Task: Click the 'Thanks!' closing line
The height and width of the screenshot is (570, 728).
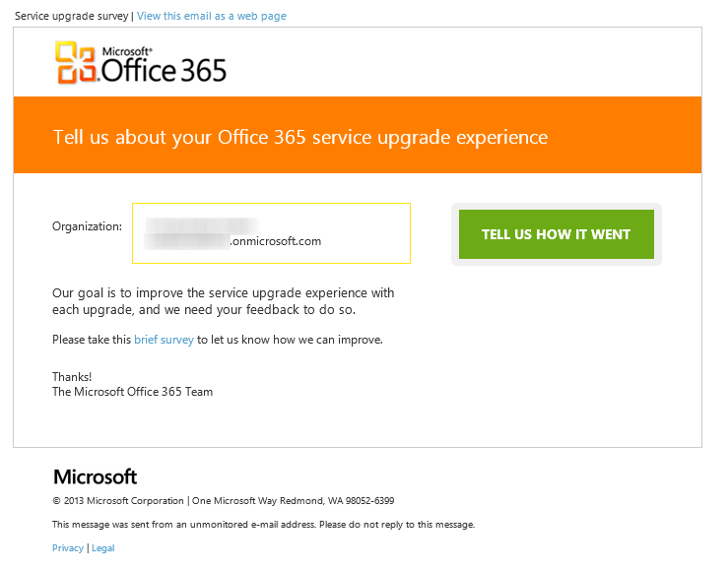Action: click(72, 376)
